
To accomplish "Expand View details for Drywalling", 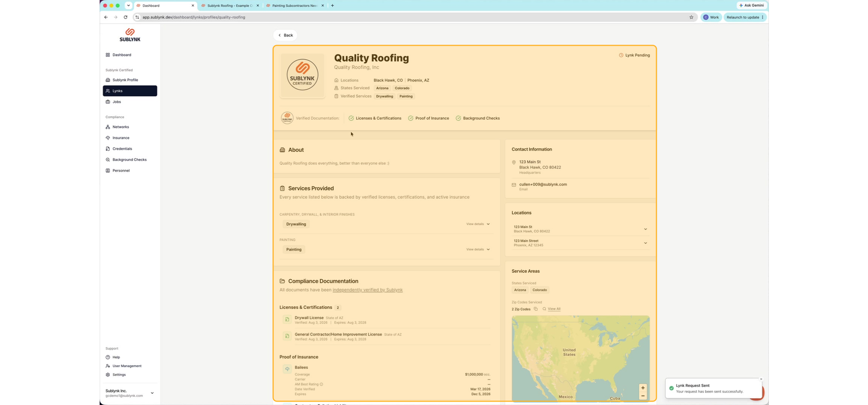I will tap(478, 224).
